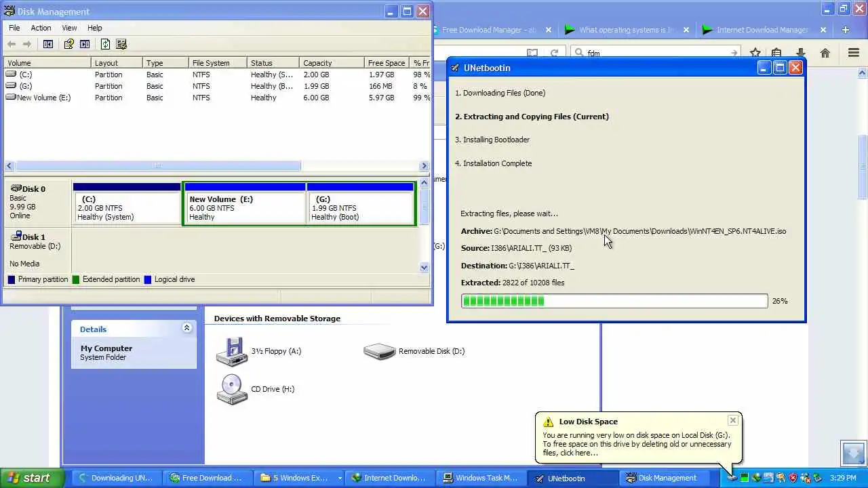Click the Disk 0 Basic label block

[37, 202]
